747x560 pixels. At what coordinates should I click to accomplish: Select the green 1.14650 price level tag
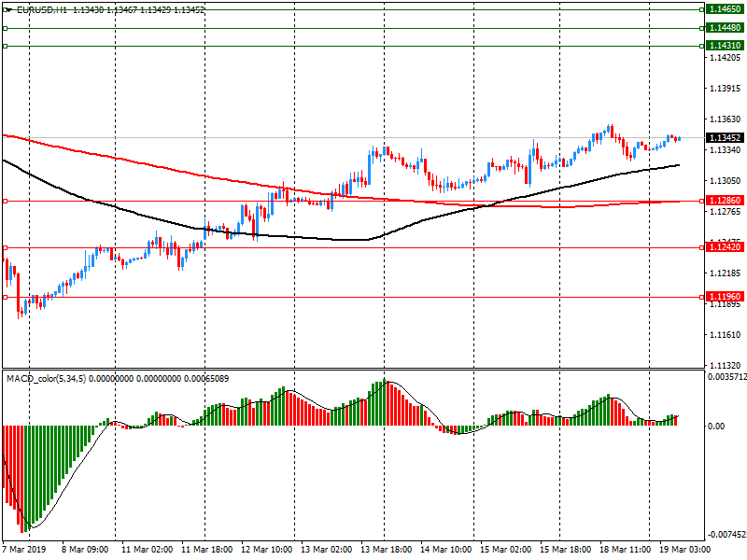pyautogui.click(x=724, y=8)
